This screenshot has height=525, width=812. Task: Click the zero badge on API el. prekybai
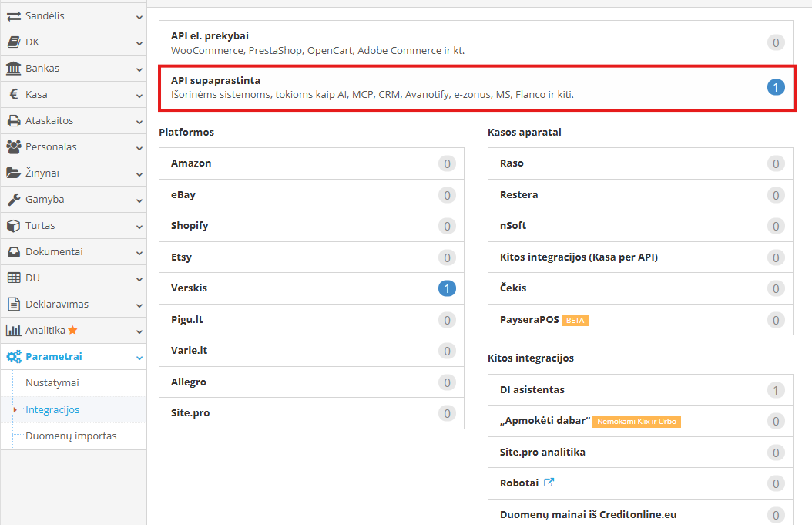tap(776, 42)
